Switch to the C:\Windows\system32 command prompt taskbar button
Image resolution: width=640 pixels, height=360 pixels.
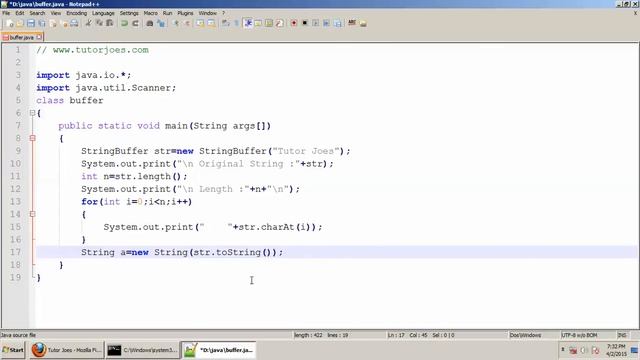click(142, 350)
